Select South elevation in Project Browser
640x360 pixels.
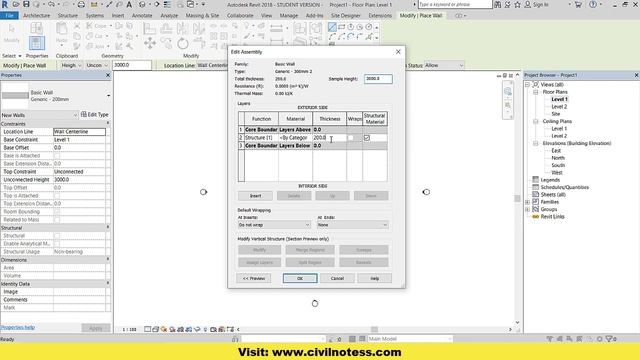[558, 165]
